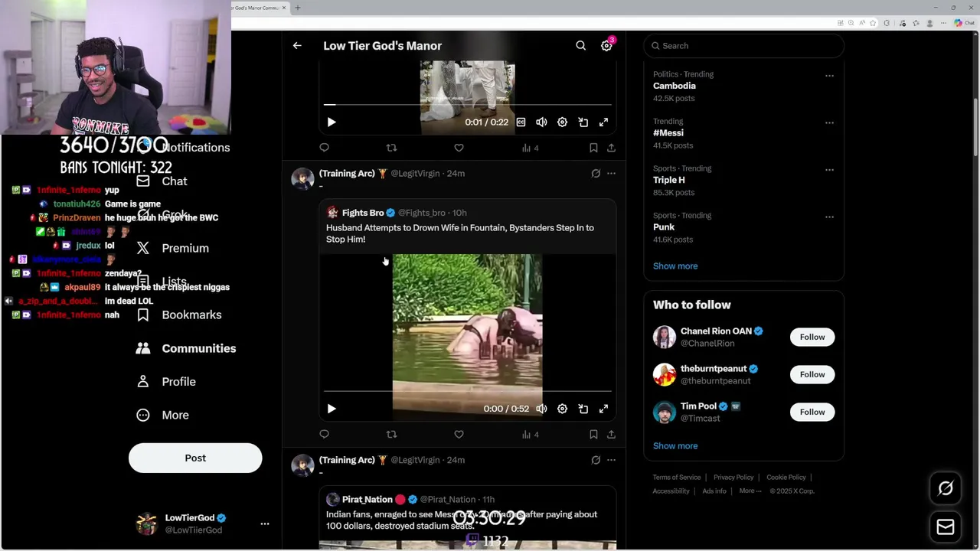
Task: Fullscreen the fountain video
Action: pos(603,409)
